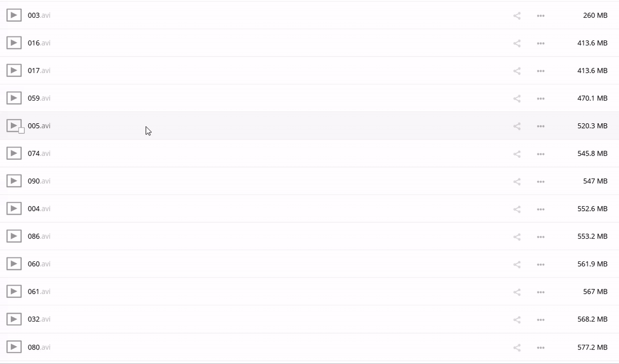Share the 090.avi video
Screen dimensions: 619x364
[x=517, y=181]
